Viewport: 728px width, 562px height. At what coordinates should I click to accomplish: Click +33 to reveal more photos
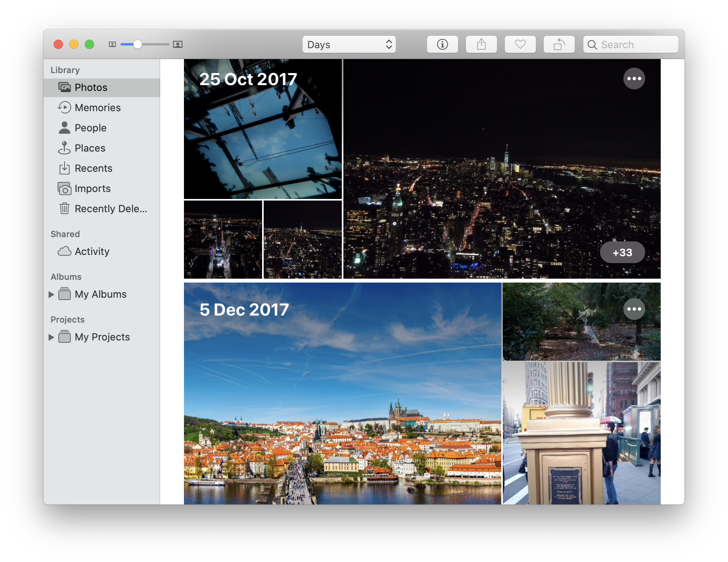(x=622, y=252)
